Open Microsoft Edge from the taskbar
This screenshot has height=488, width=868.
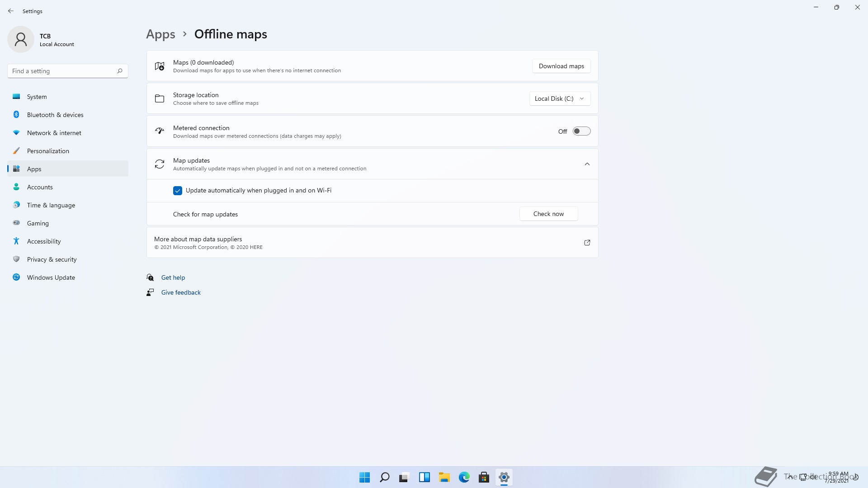click(x=464, y=477)
